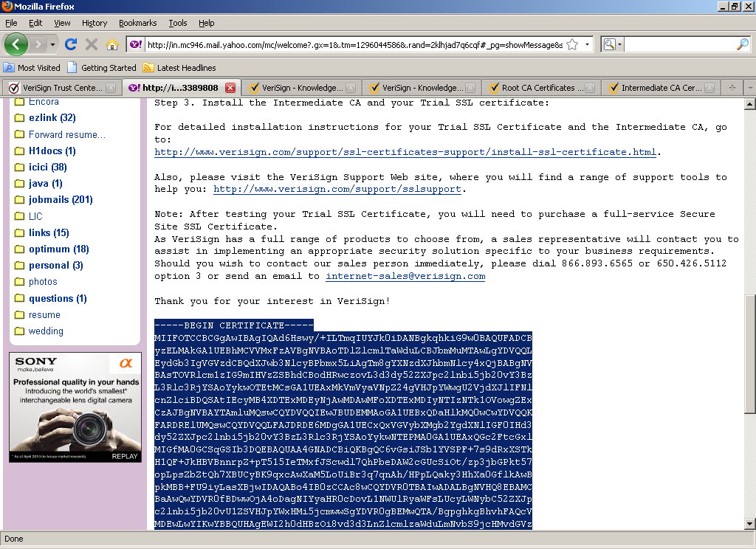
Task: Click into the browser search field
Action: (x=680, y=44)
